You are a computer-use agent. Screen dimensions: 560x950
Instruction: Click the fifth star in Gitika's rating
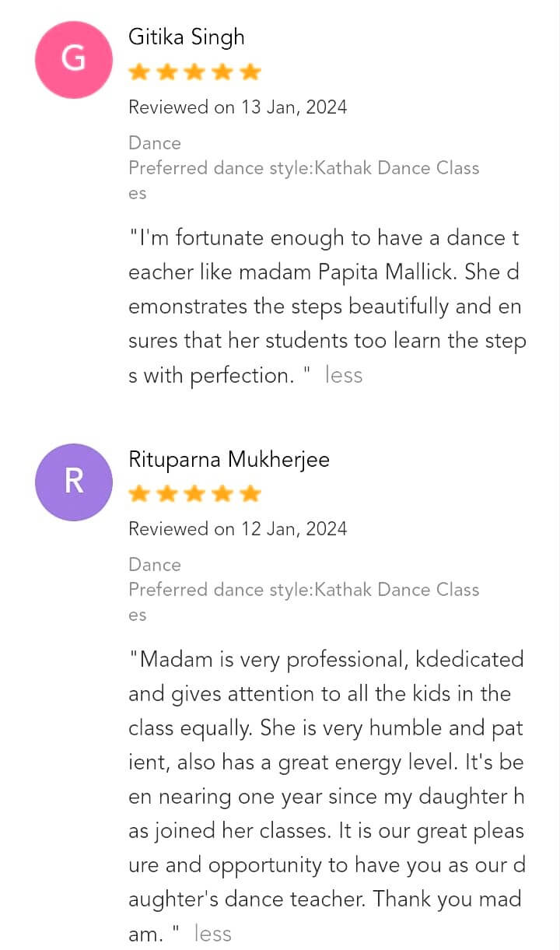(x=250, y=72)
